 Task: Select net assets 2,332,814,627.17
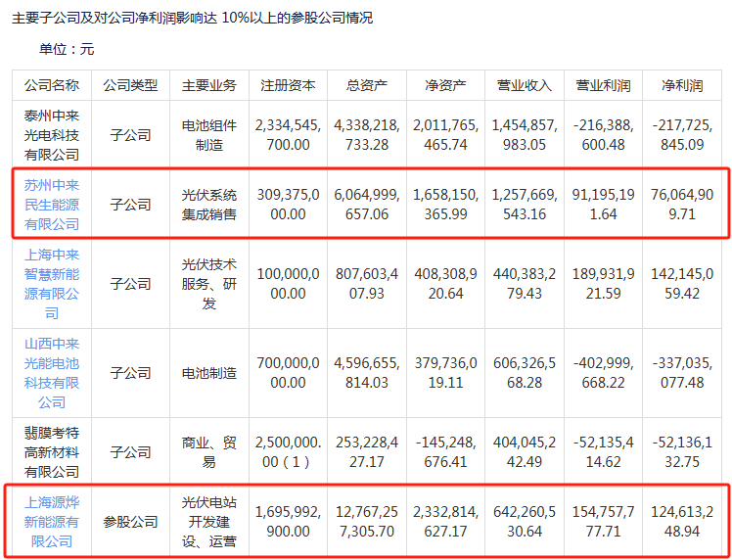pyautogui.click(x=446, y=522)
